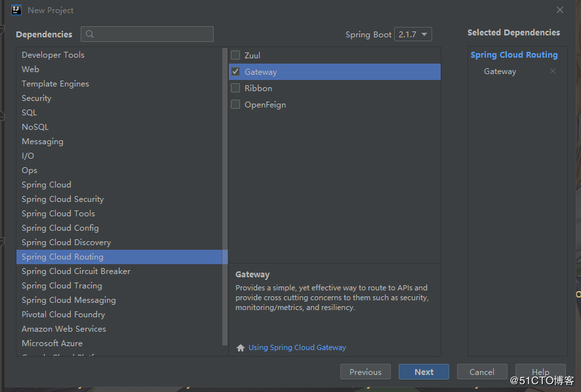Click the Next button
Screen dimensions: 581x392
(424, 372)
